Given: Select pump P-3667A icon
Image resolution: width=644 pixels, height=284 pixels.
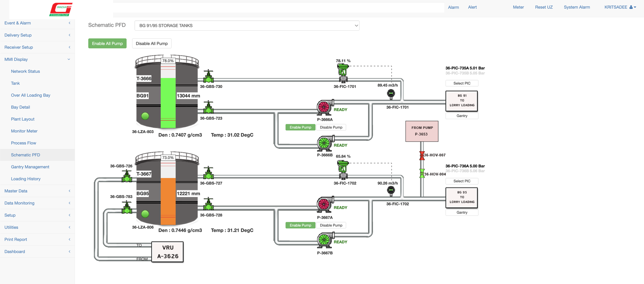Looking at the screenshot, I should point(325,204).
